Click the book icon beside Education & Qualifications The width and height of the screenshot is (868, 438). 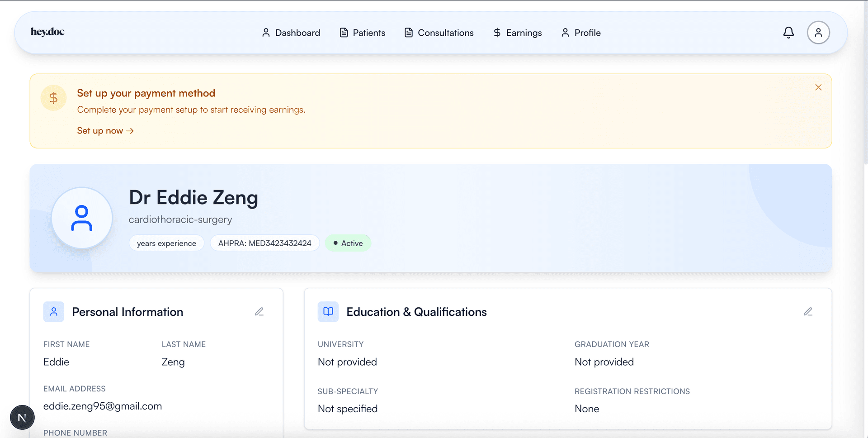pyautogui.click(x=328, y=311)
